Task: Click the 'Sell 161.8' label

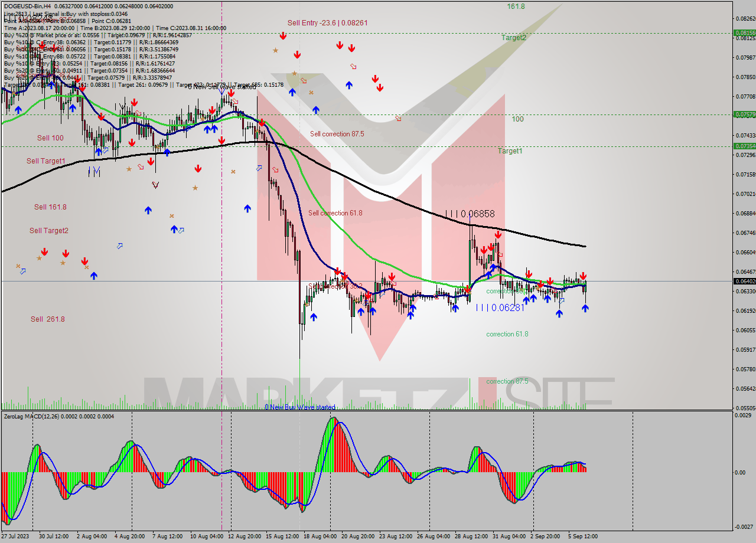Action: tap(50, 207)
